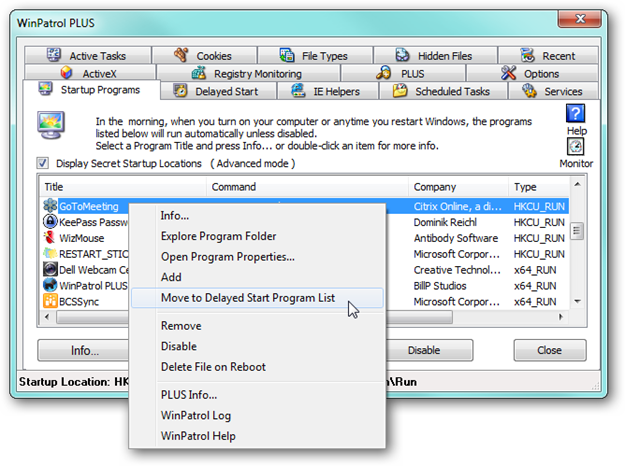Switch to the Delayed Start tab
Image resolution: width=625 pixels, height=466 pixels.
click(218, 91)
